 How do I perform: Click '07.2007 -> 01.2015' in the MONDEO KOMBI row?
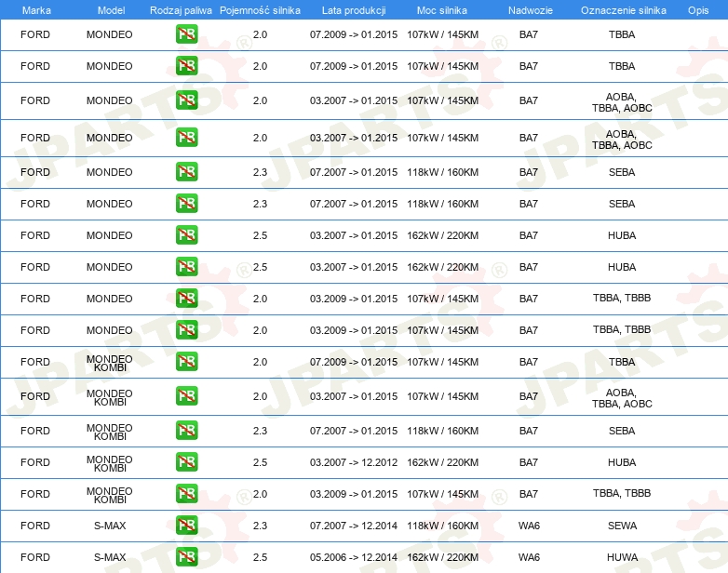(354, 431)
